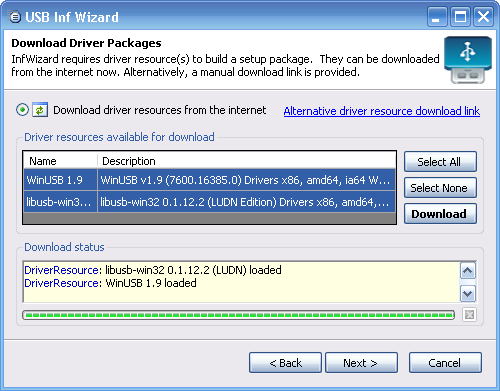Open the Alternative driver resource download link
This screenshot has width=500, height=391.
382,111
